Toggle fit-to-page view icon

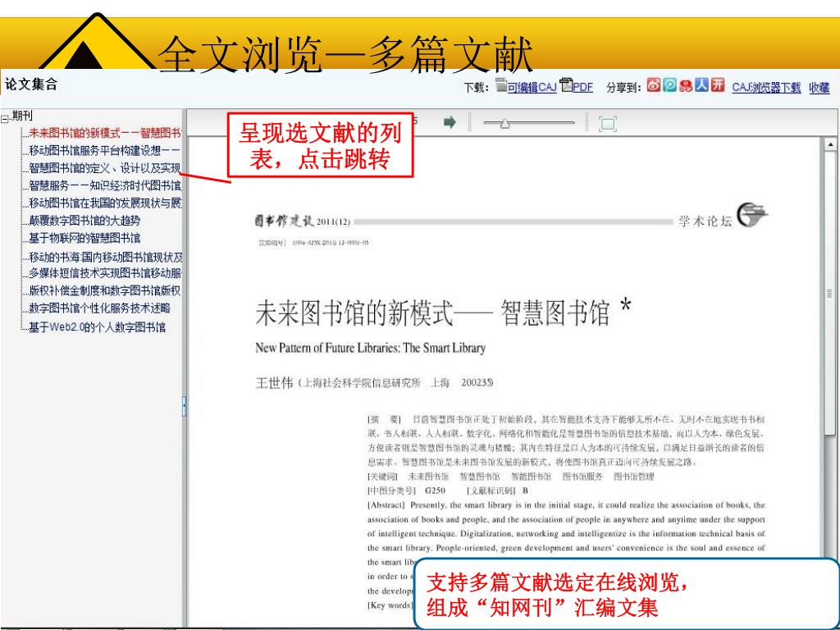point(608,123)
